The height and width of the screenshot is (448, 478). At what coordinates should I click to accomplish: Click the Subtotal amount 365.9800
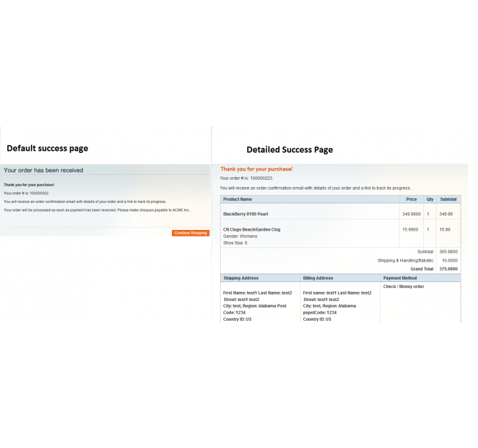[x=448, y=252]
